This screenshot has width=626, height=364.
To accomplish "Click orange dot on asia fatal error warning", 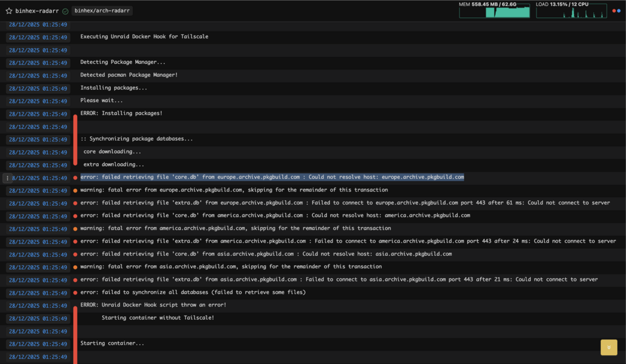I will [75, 267].
